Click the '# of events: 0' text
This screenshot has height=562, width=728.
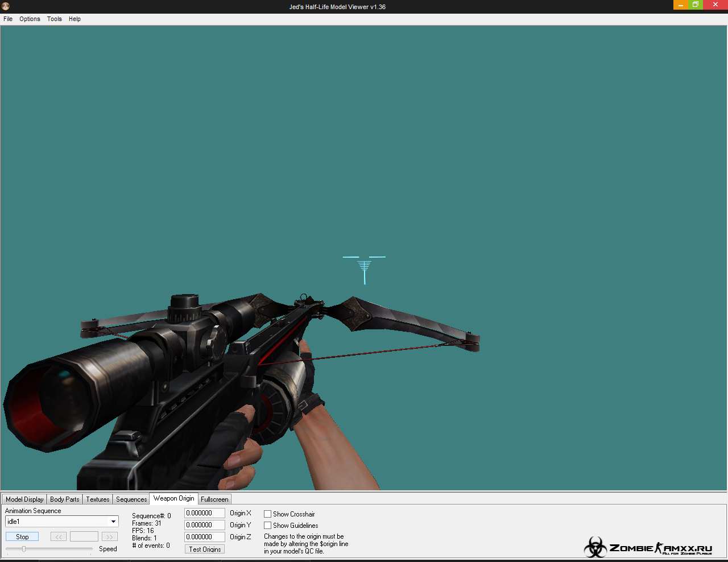151,546
